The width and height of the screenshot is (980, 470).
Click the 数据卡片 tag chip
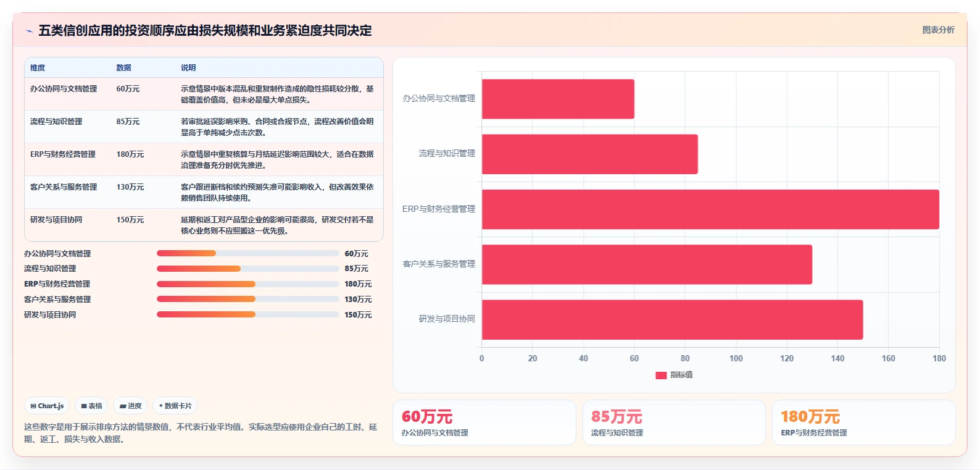pos(175,406)
